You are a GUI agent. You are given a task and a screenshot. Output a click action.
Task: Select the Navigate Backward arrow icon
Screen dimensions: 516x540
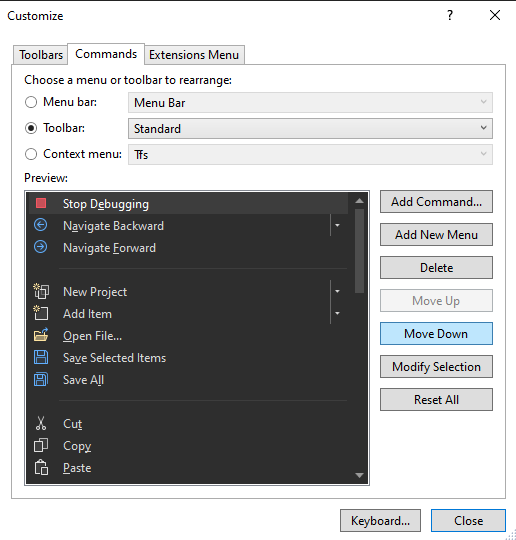pos(41,225)
